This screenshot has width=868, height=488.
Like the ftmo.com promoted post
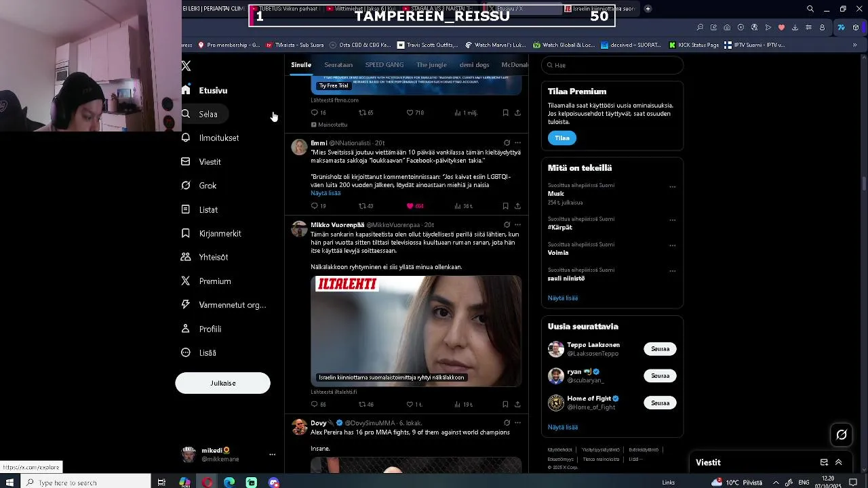(415, 113)
